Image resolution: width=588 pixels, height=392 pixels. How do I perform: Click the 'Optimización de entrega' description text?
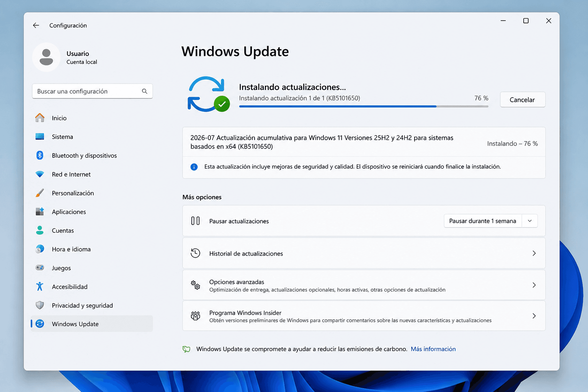click(x=327, y=290)
